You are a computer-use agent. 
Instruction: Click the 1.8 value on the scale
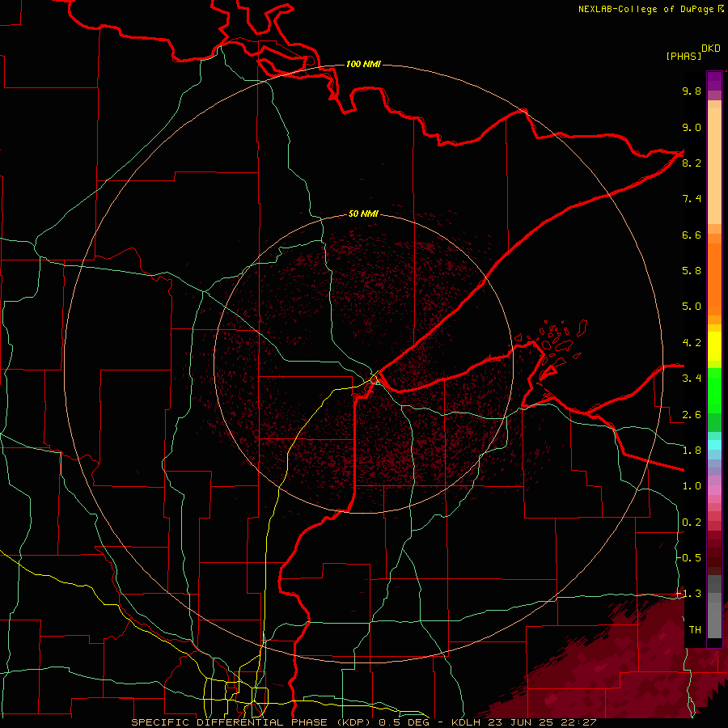coord(692,451)
